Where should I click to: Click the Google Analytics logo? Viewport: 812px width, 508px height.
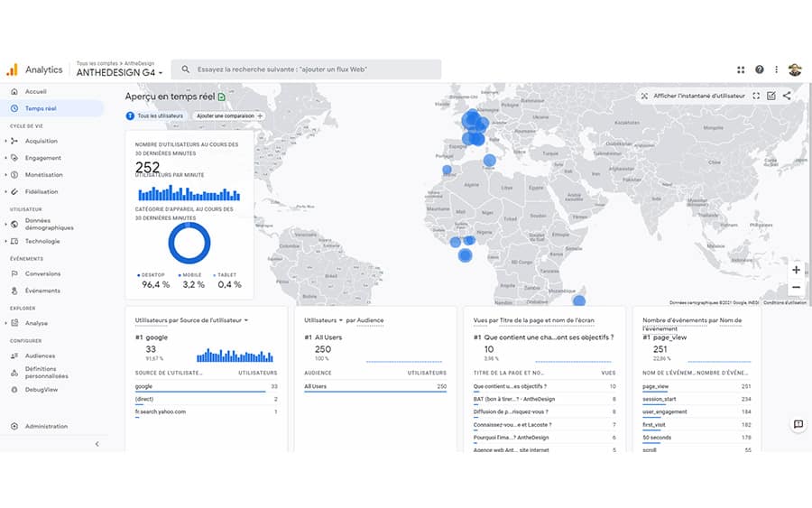pyautogui.click(x=12, y=69)
